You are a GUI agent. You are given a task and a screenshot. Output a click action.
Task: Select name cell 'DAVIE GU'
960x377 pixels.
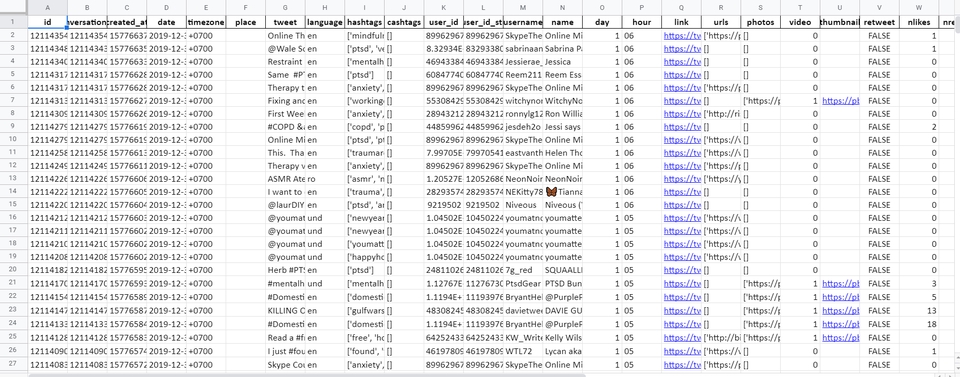coord(563,310)
